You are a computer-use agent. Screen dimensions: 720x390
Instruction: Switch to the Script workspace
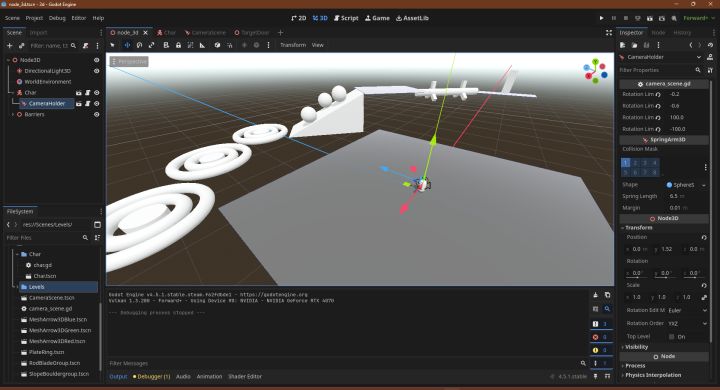pyautogui.click(x=346, y=18)
